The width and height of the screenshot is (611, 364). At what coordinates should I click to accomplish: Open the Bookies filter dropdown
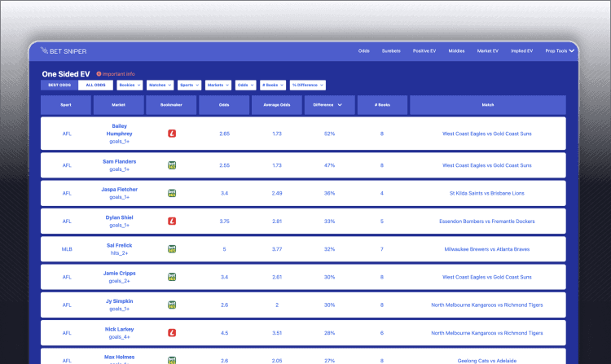pyautogui.click(x=130, y=85)
